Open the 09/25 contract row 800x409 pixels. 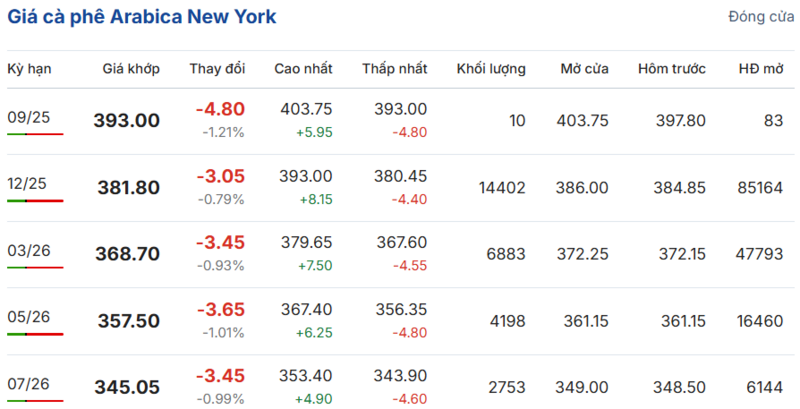[x=29, y=116]
